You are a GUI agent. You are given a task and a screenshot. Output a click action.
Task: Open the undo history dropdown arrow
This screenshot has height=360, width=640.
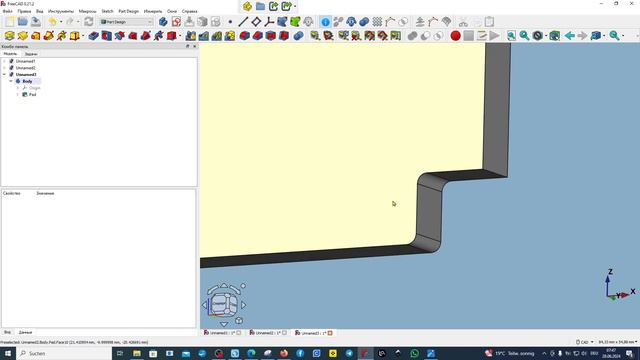pos(61,22)
